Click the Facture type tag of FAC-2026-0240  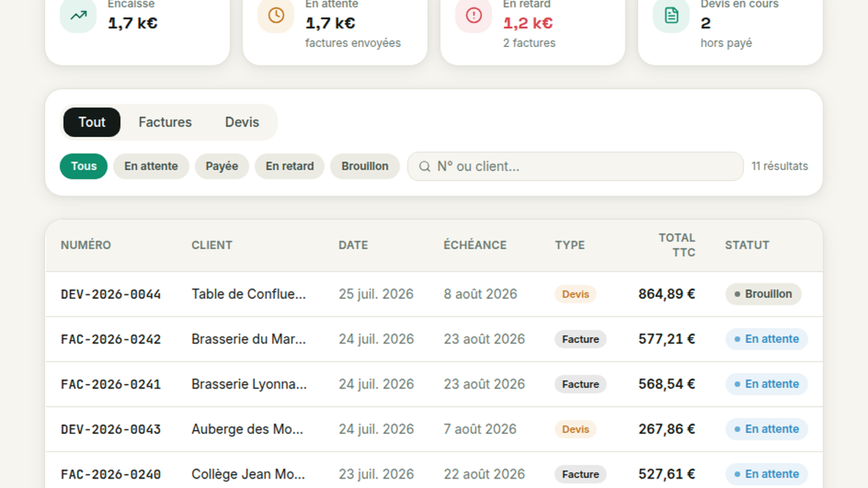(581, 474)
